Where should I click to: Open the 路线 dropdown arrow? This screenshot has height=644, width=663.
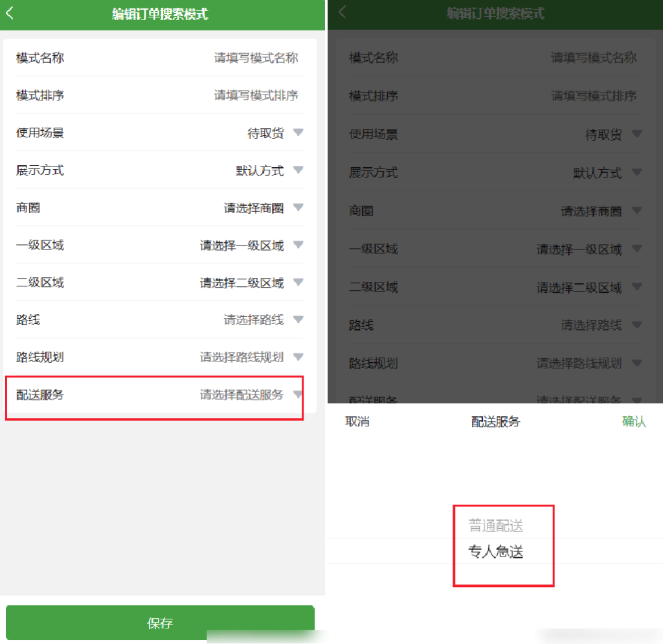click(x=298, y=319)
